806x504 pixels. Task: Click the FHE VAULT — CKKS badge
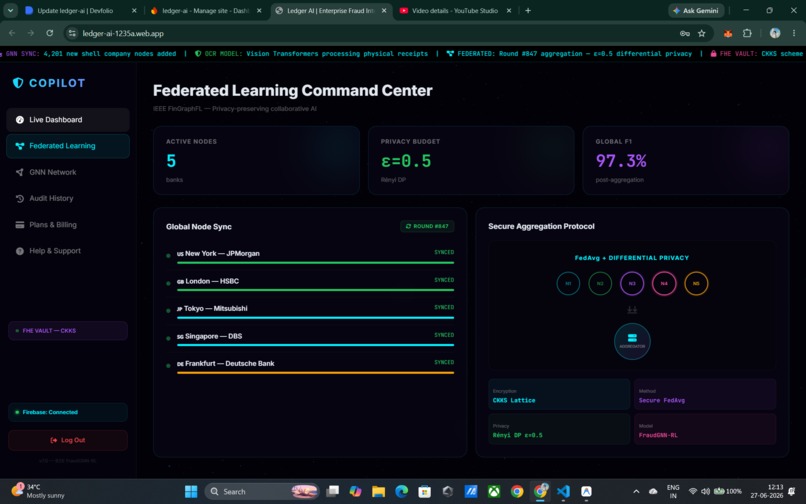68,331
